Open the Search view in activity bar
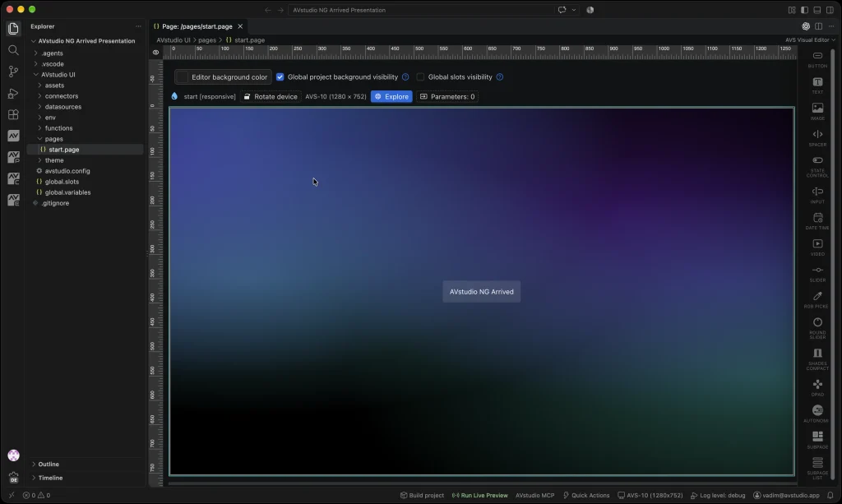The image size is (842, 504). [x=13, y=50]
